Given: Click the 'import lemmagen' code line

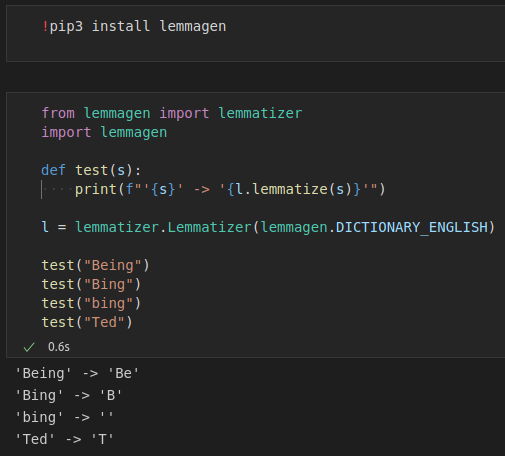Looking at the screenshot, I should (104, 132).
